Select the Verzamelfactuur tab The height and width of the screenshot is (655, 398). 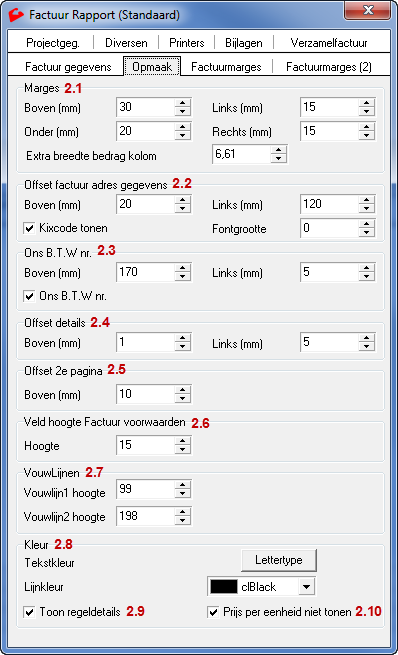(x=329, y=43)
